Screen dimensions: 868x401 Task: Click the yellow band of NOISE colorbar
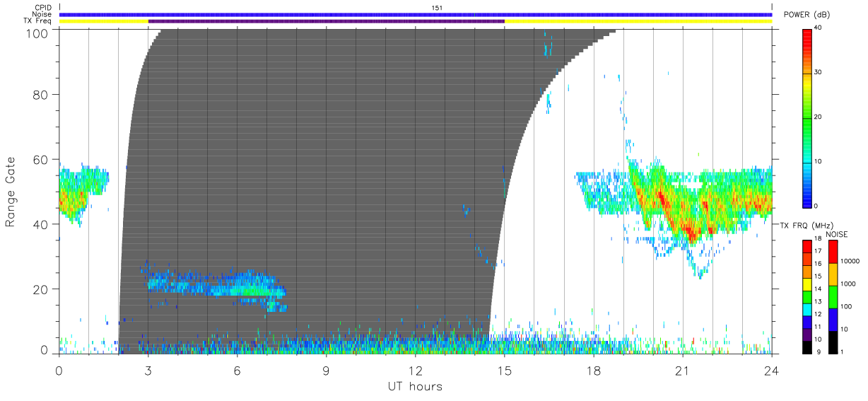(x=833, y=274)
